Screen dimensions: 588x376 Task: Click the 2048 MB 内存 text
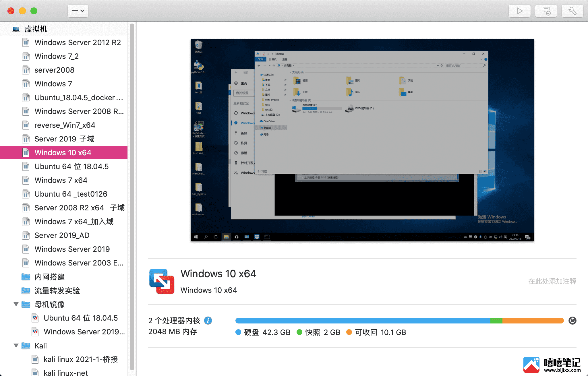point(173,332)
